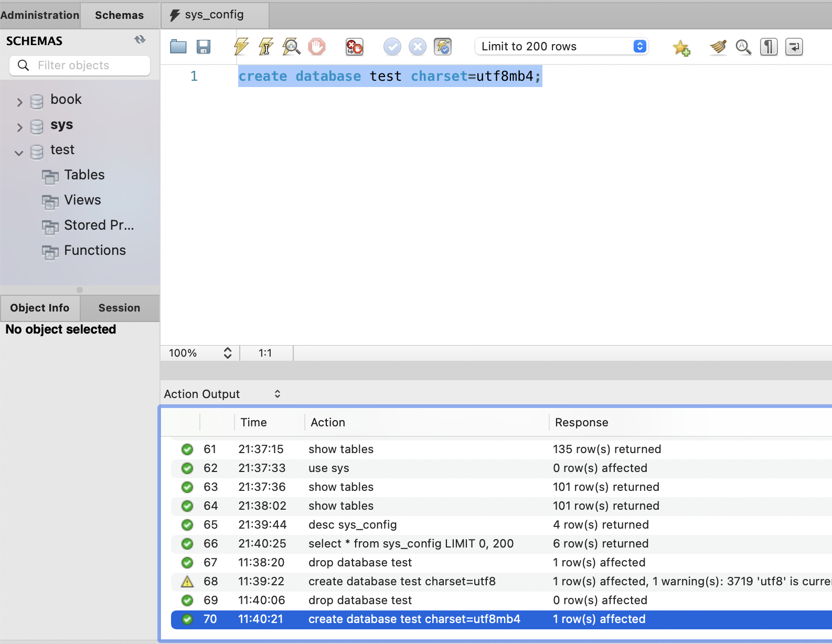Expand the book schema
Viewport: 832px width, 644px height.
click(20, 102)
